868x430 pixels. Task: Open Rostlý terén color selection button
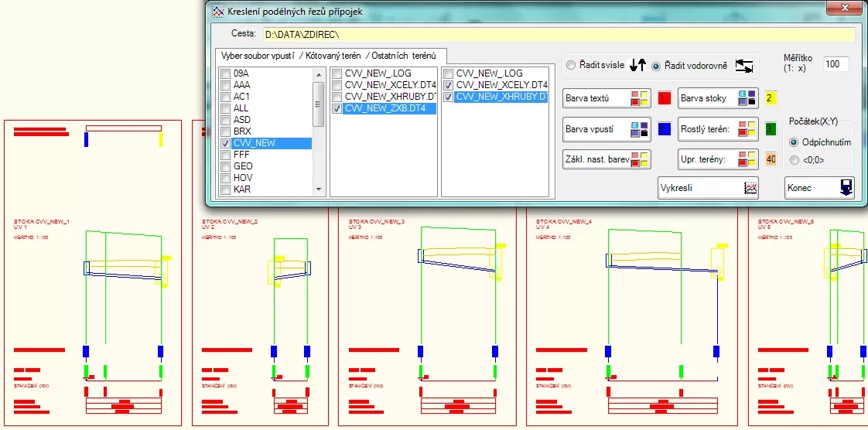click(x=718, y=129)
